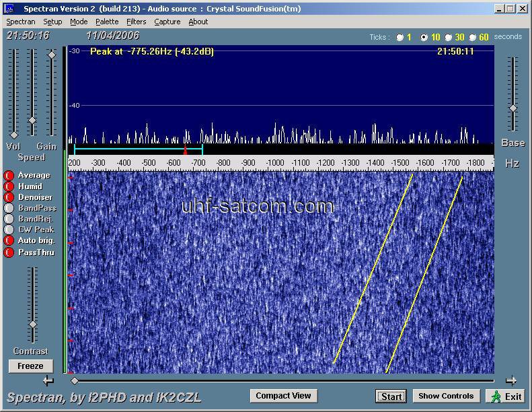Click the Compact View button
Image resolution: width=532 pixels, height=412 pixels.
(x=283, y=396)
